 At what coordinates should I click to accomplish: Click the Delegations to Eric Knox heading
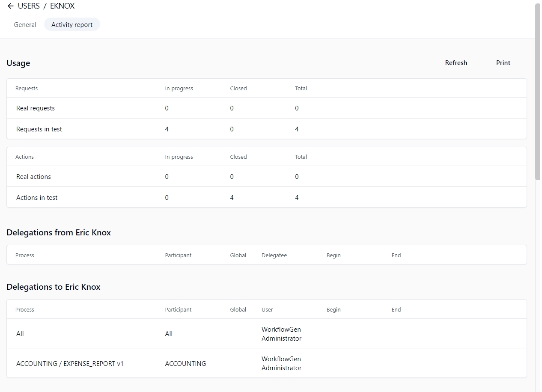click(54, 287)
